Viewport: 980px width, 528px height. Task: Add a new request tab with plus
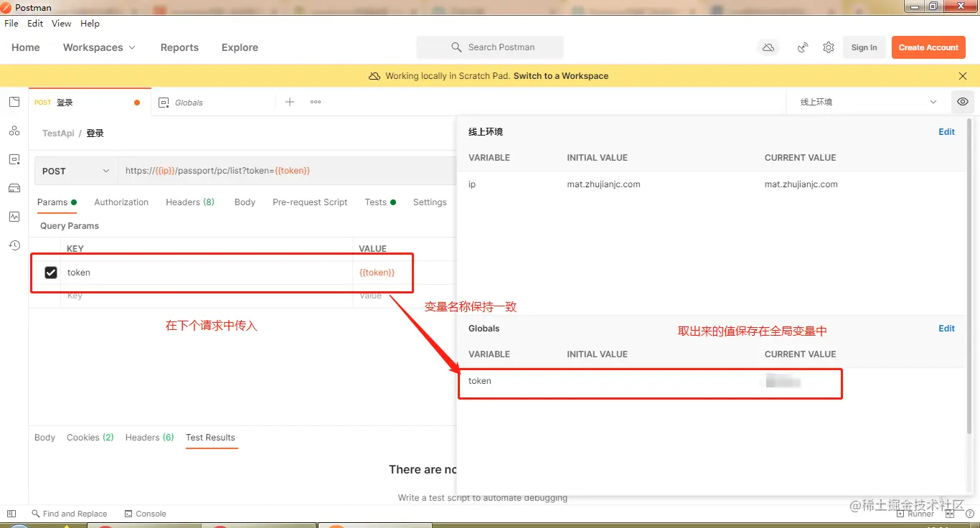[x=290, y=102]
